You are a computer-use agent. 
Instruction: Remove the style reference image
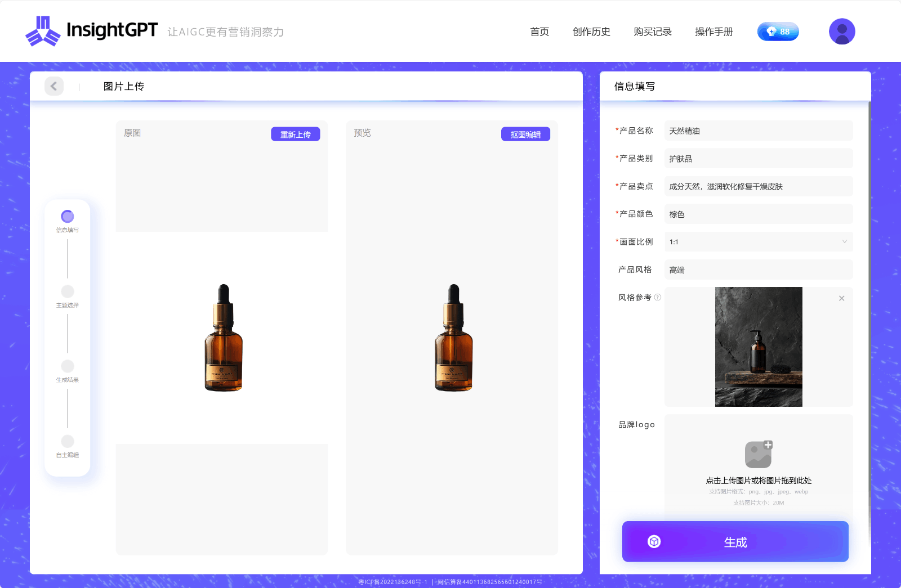pos(841,298)
